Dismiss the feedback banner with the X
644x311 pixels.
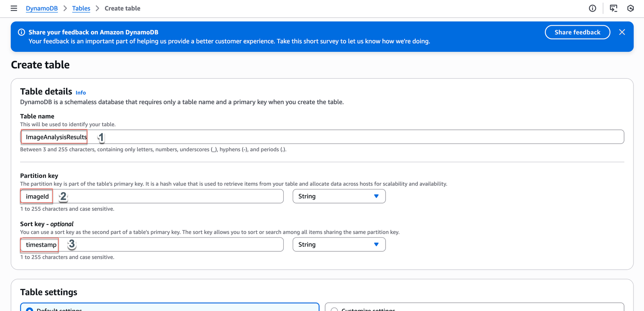pos(622,32)
